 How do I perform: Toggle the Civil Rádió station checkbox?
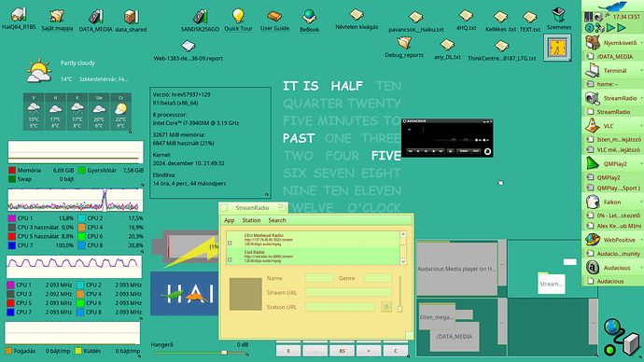(x=230, y=259)
